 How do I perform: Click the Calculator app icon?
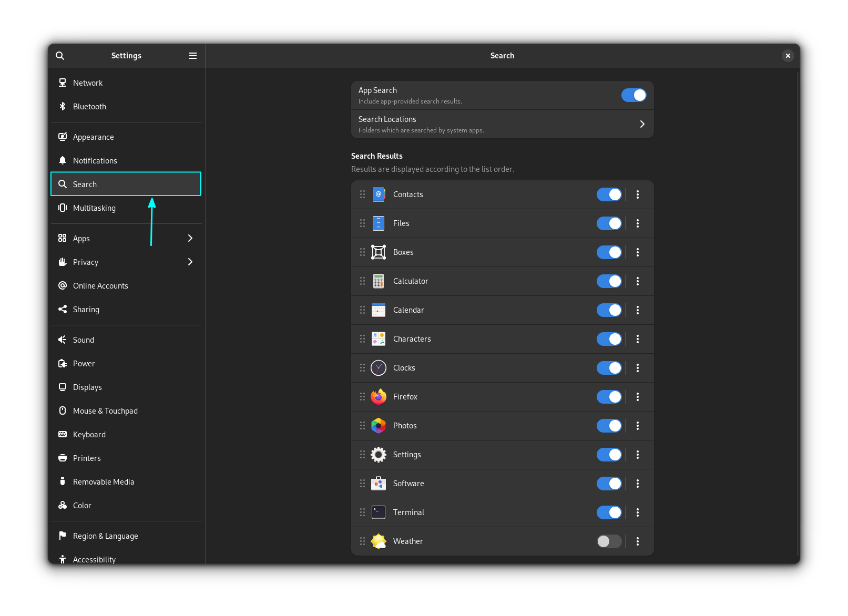(x=378, y=281)
